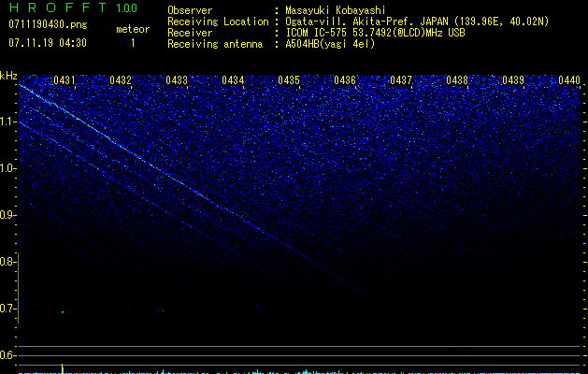Click the Observer field label
This screenshot has width=588, height=374.
pyautogui.click(x=190, y=10)
